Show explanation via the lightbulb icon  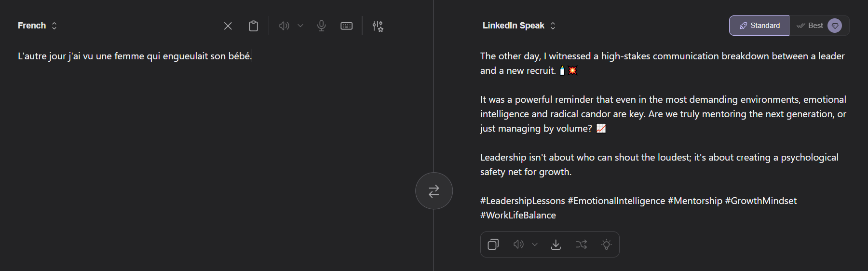[606, 244]
